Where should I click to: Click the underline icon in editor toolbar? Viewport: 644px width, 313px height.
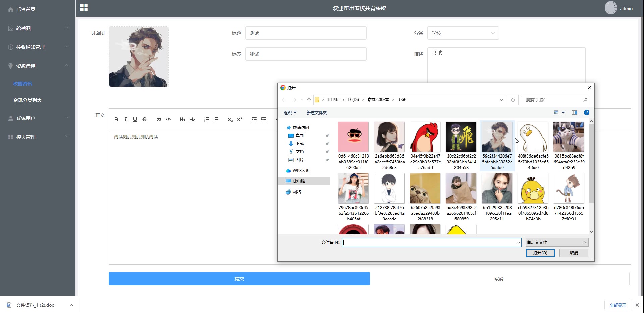pos(135,119)
